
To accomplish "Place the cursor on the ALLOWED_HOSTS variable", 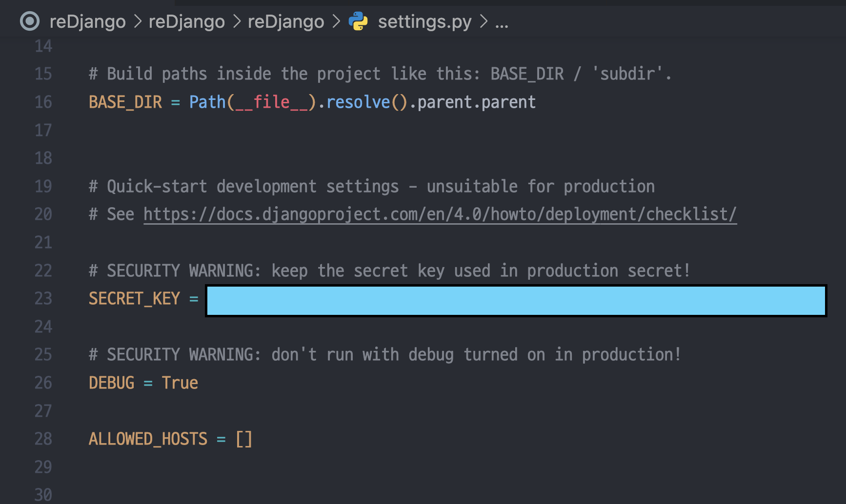I will (148, 439).
